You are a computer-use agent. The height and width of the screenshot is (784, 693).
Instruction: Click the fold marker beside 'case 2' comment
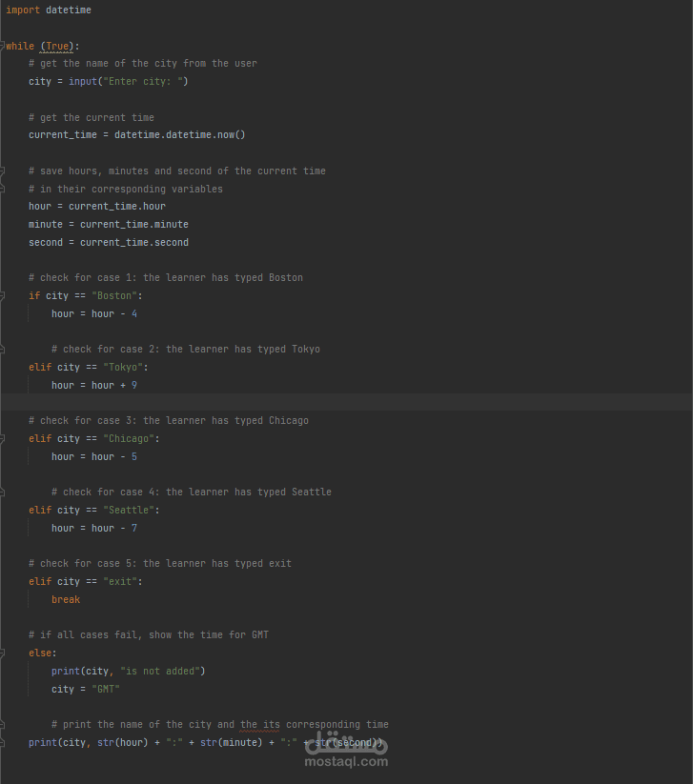3,350
